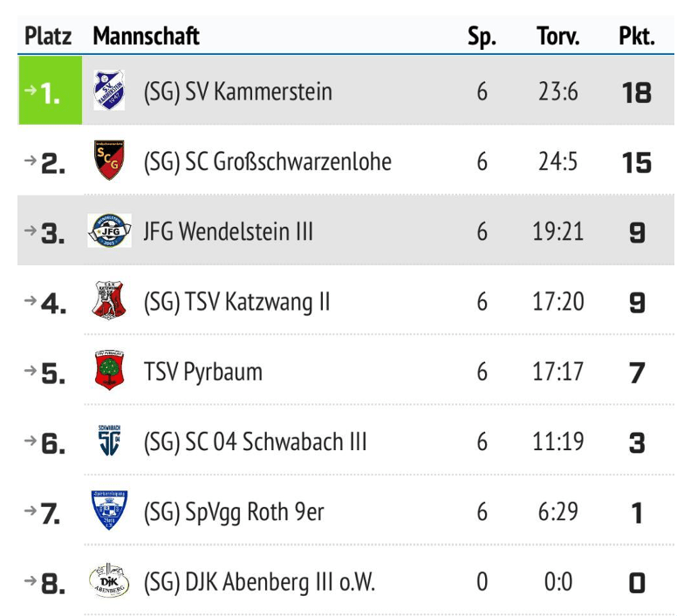Click the SV Kammerstein club logo
677x616 pixels.
[x=110, y=91]
